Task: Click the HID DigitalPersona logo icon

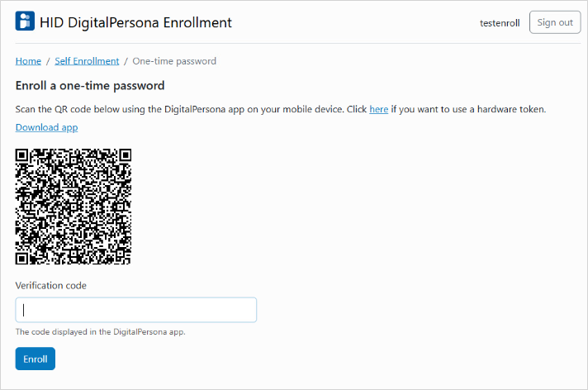Action: coord(25,21)
